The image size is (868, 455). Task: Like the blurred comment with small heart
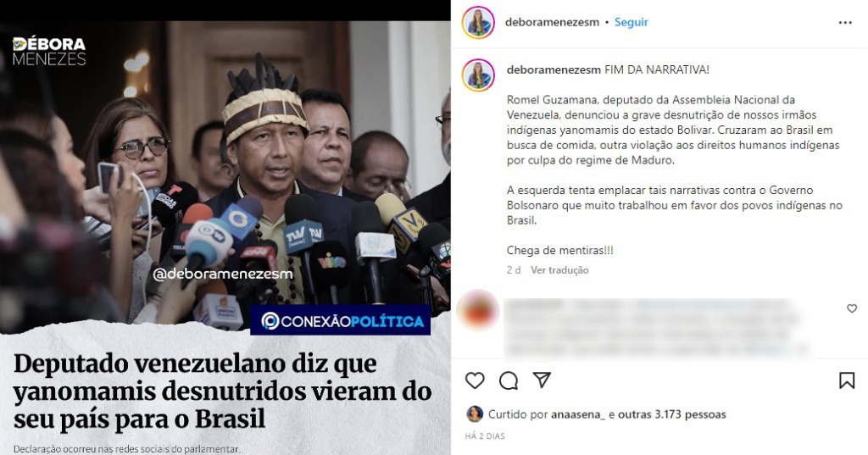tap(852, 308)
